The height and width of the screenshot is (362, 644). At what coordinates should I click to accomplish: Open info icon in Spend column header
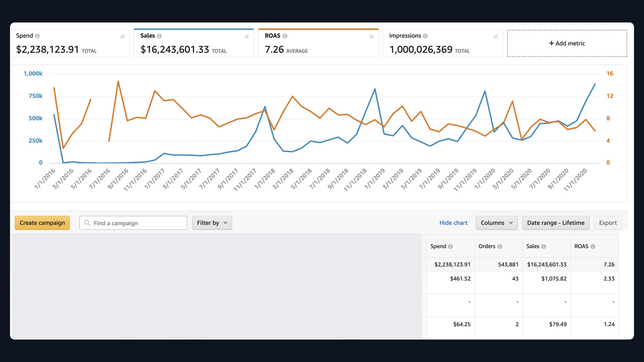coord(450,247)
